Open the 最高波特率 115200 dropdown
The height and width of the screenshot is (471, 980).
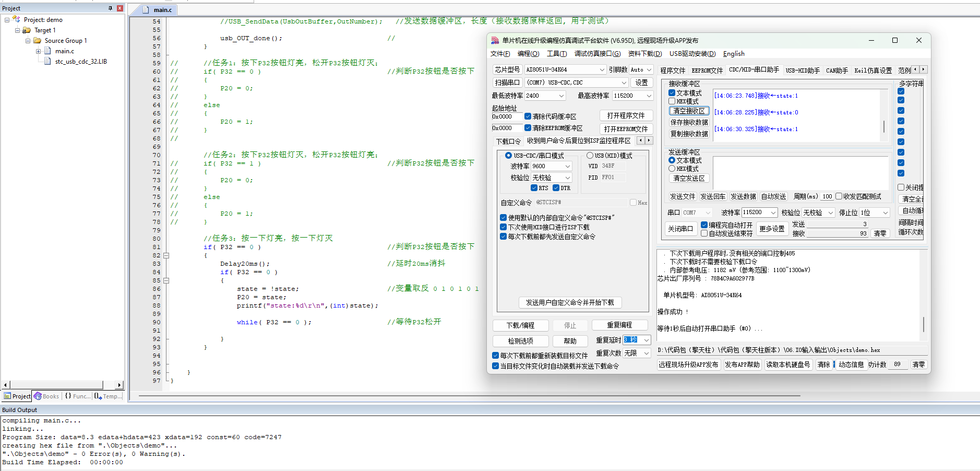pos(649,96)
